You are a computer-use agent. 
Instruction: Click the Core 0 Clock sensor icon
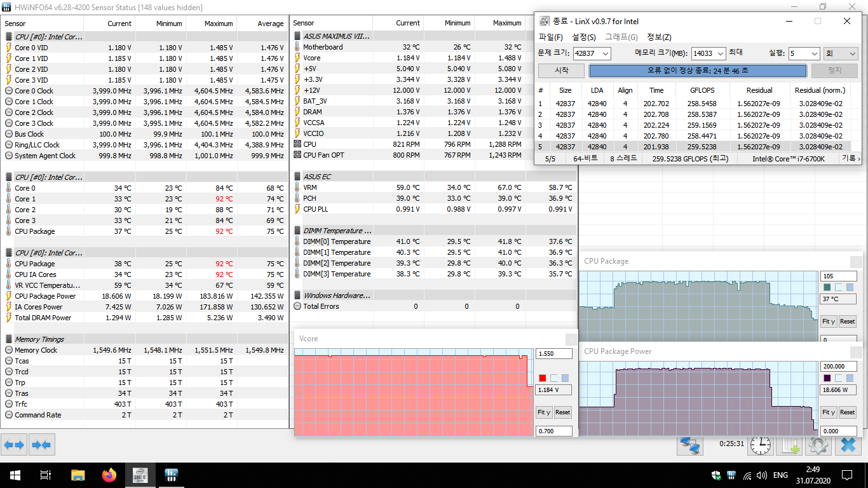coord(9,91)
